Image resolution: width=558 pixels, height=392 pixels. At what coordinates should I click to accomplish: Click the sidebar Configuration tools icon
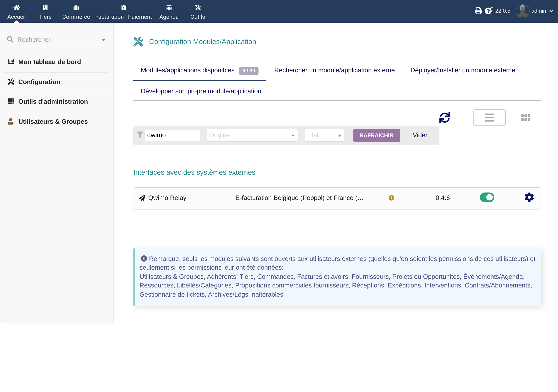tap(11, 82)
